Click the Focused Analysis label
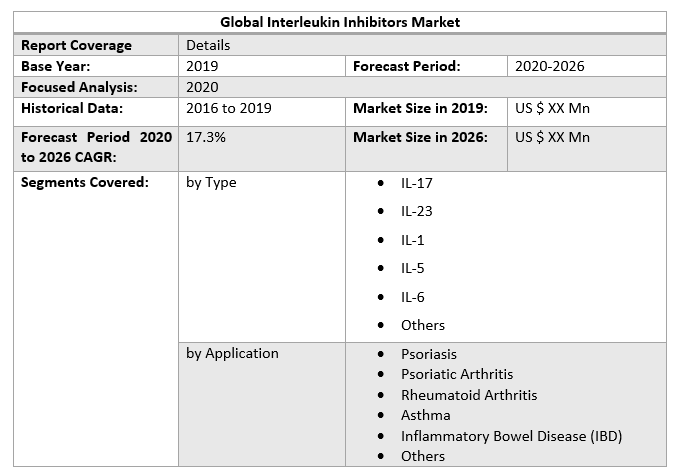This screenshot has width=675, height=473. [79, 87]
